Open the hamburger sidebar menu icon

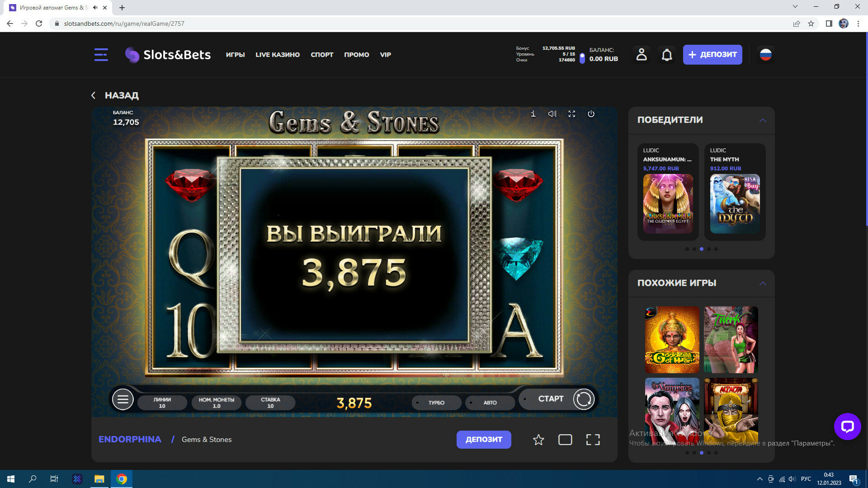(101, 55)
